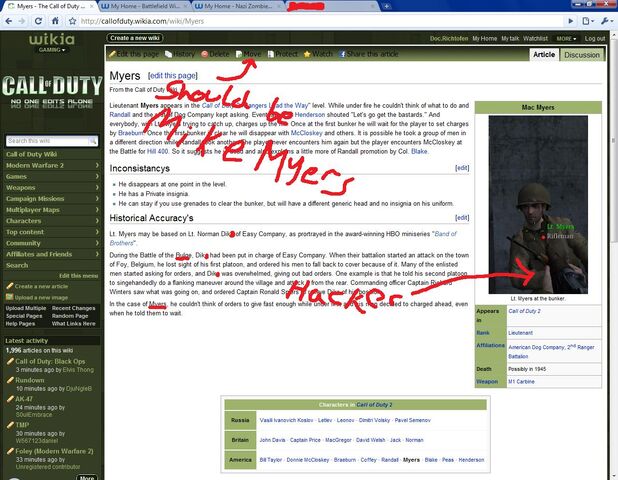Click the More button under Latest activity

[x=87, y=477]
